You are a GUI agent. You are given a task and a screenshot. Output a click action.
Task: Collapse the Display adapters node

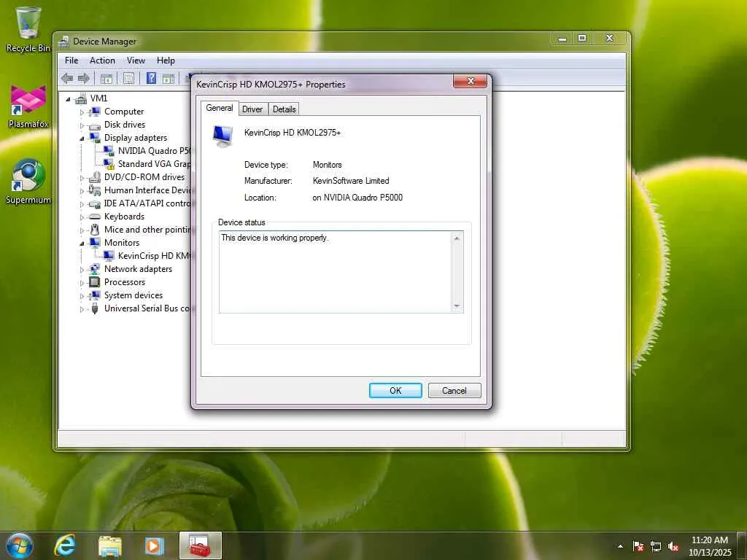click(x=82, y=139)
